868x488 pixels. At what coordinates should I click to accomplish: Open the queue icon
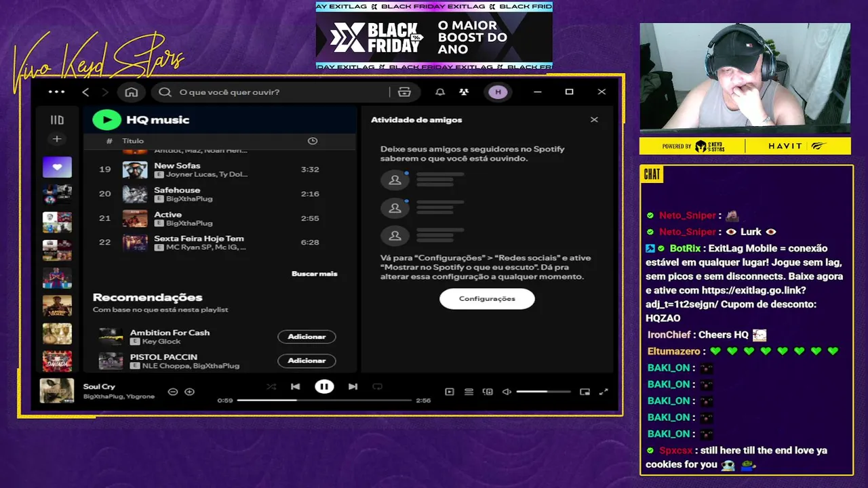pos(469,392)
